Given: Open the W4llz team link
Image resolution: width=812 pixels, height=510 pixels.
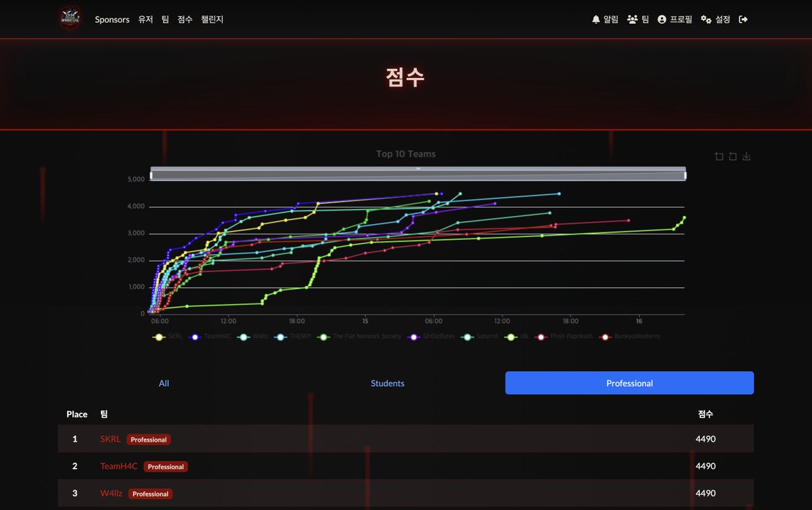Looking at the screenshot, I should pyautogui.click(x=111, y=494).
